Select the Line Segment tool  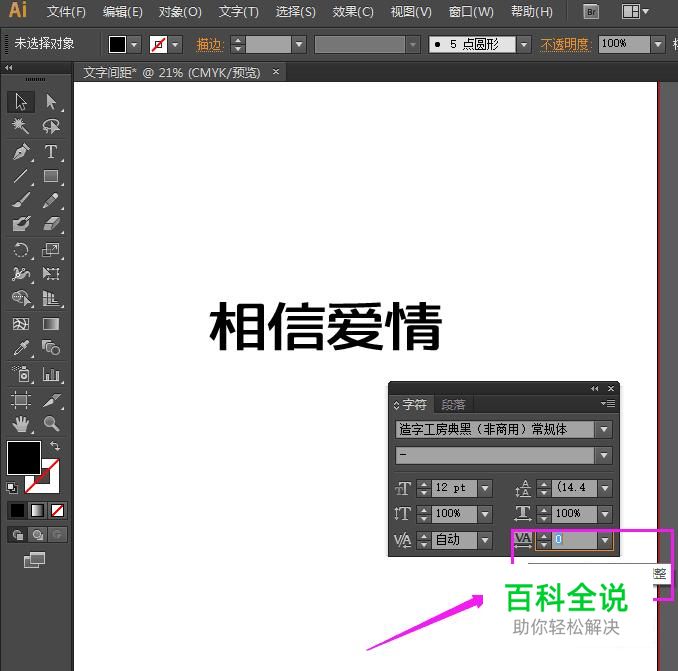coord(21,176)
